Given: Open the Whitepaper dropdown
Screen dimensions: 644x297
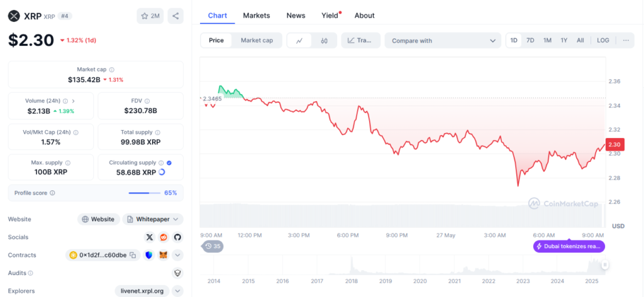Looking at the screenshot, I should click(153, 220).
